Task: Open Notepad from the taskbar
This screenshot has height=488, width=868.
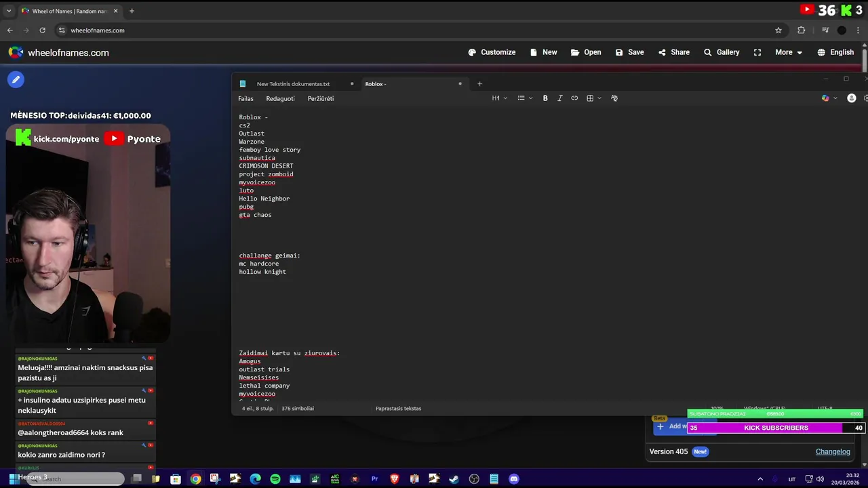Action: [x=494, y=479]
